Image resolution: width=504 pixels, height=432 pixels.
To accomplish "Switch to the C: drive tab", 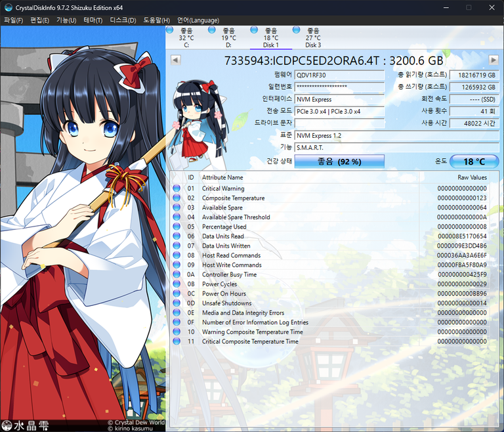I will point(186,37).
